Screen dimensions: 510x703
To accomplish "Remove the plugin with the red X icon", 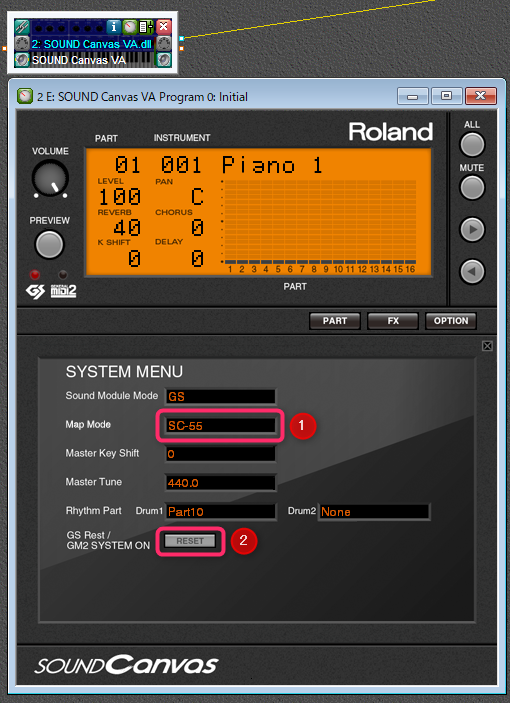I will [164, 26].
